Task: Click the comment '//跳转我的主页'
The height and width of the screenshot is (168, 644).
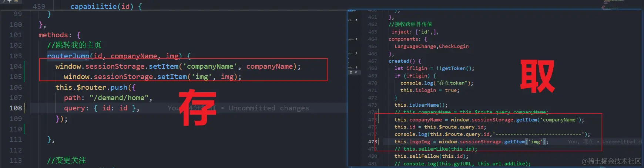Action: point(74,45)
